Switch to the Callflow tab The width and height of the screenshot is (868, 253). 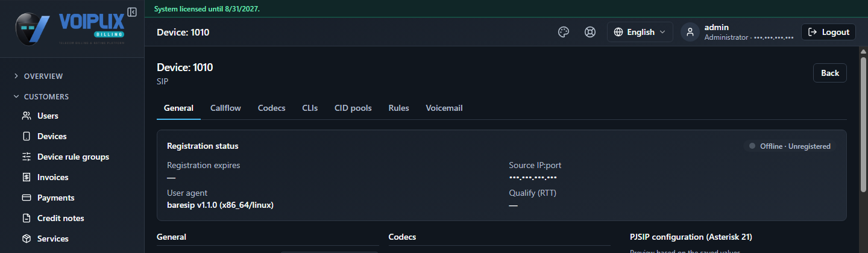(x=225, y=108)
